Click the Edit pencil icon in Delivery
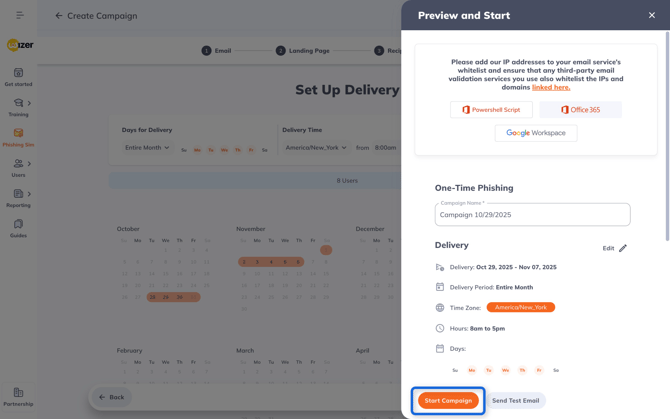This screenshot has width=670, height=419. tap(622, 248)
